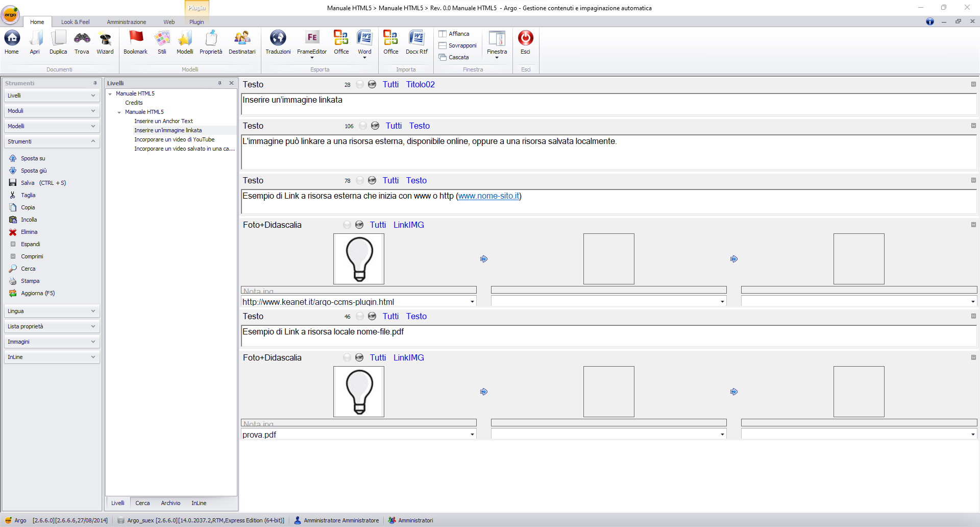Launch the FrameEditor

(311, 43)
